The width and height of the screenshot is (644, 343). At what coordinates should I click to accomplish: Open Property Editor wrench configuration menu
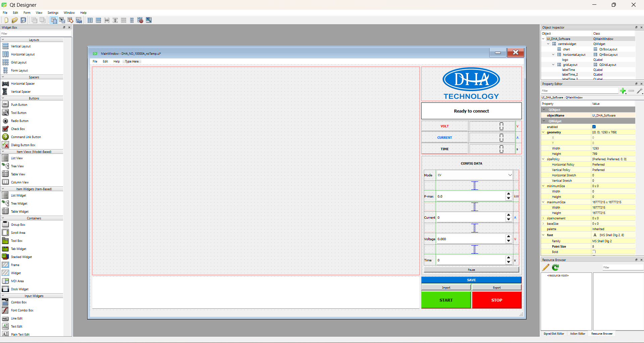[x=640, y=91]
